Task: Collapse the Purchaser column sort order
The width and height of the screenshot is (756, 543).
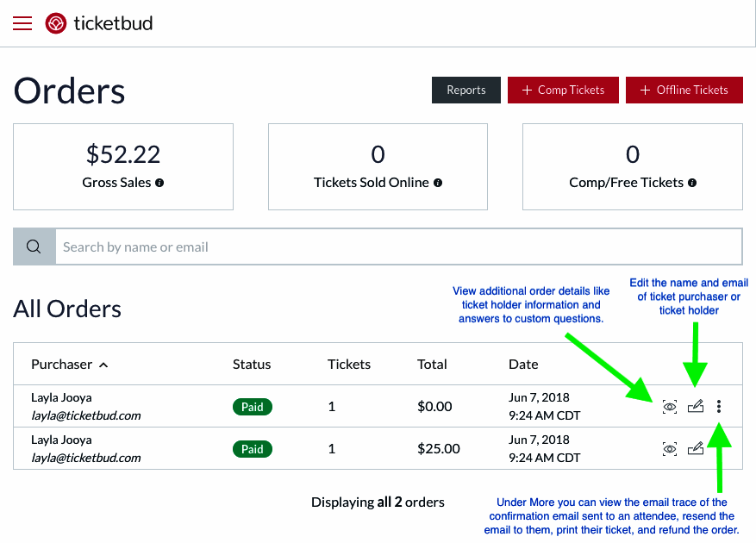Action: [x=103, y=365]
